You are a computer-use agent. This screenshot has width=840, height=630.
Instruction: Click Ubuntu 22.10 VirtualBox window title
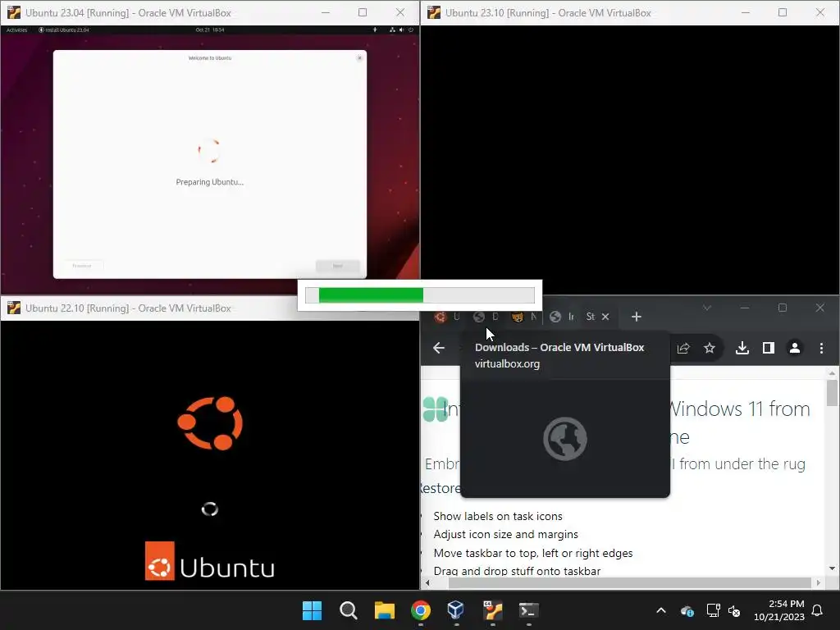128,308
